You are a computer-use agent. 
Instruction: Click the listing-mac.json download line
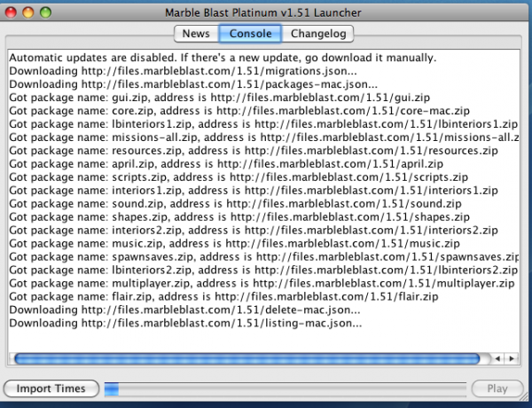[184, 324]
